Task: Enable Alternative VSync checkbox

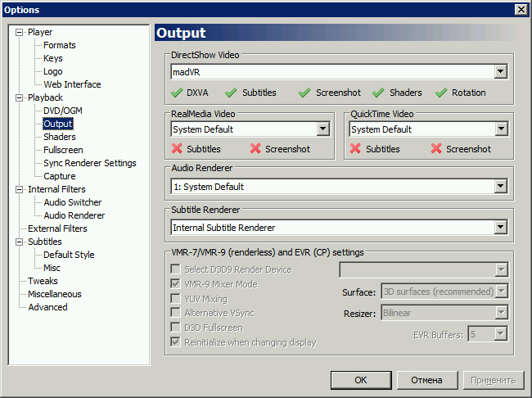Action: point(175,313)
